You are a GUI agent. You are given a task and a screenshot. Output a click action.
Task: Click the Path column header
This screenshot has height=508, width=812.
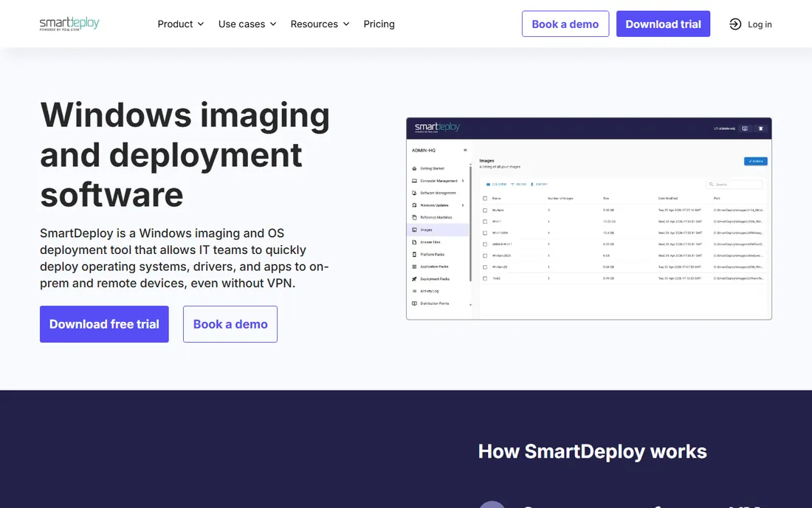coord(717,199)
